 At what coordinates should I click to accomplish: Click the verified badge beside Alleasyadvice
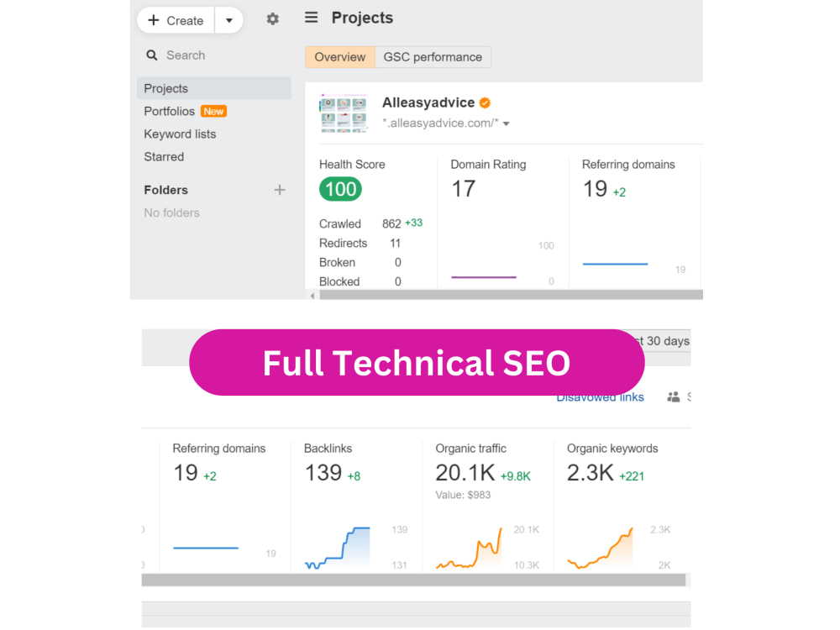[x=485, y=102]
